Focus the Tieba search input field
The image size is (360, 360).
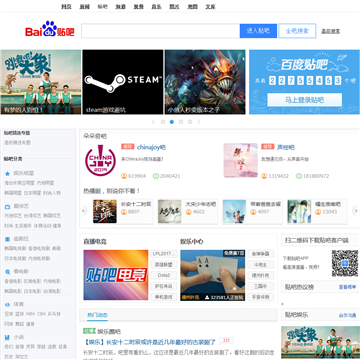[x=160, y=31]
